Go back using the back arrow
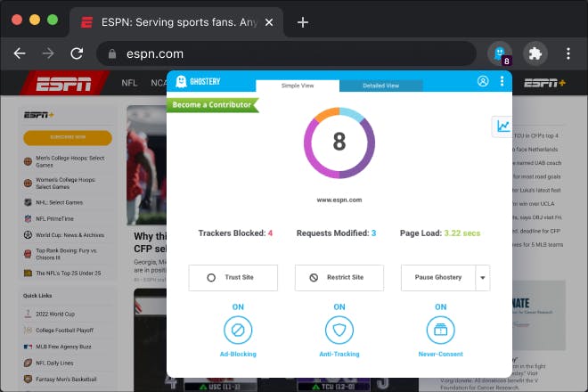The width and height of the screenshot is (588, 392). [x=20, y=53]
